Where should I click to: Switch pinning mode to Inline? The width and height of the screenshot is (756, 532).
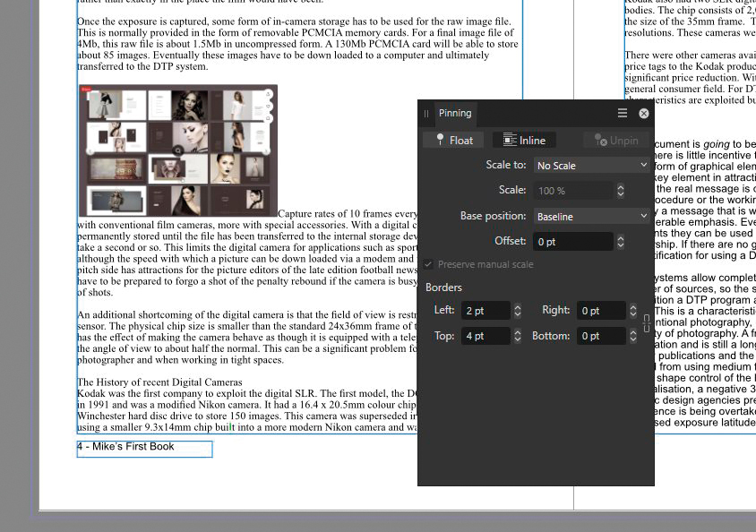click(524, 141)
